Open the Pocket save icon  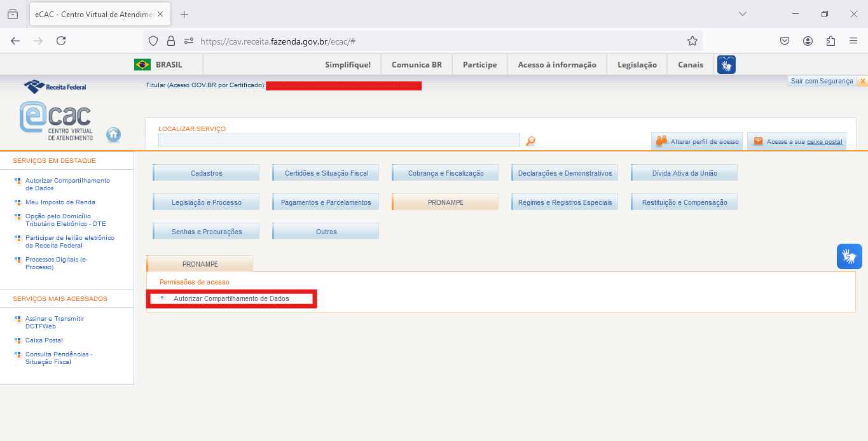(x=785, y=41)
